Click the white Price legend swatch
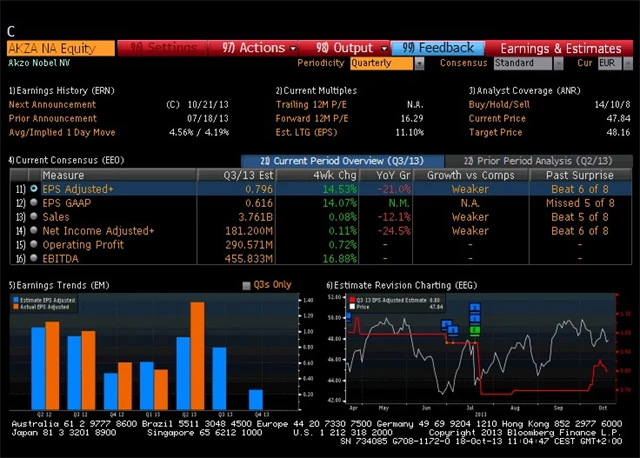Screen dimensions: 640x458 352,307
